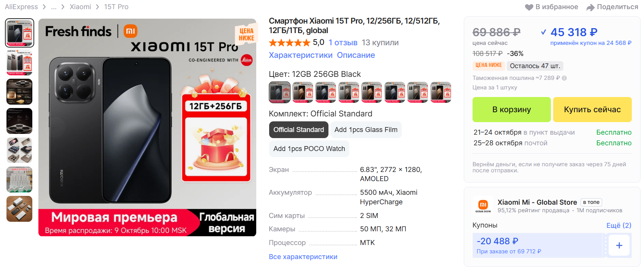The image size is (644, 272).
Task: Open customs duty info icon
Action: [564, 78]
